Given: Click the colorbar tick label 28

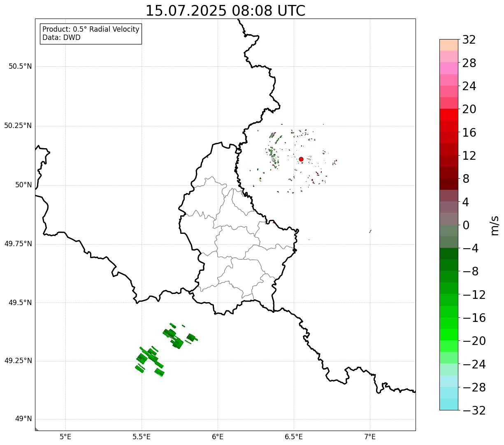Looking at the screenshot, I should point(469,63).
